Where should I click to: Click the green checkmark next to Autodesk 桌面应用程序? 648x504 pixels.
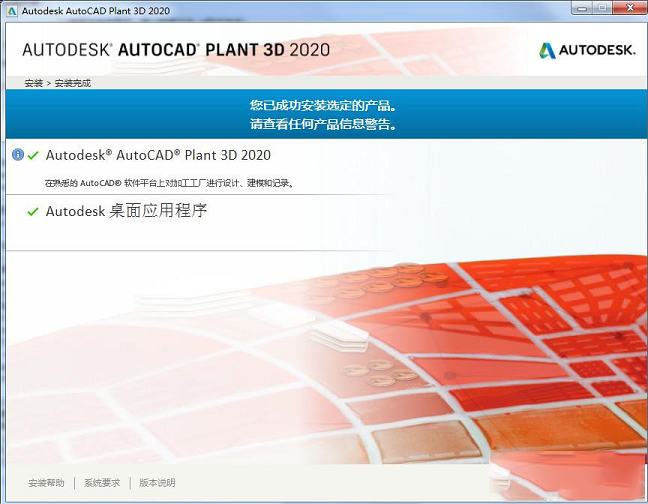33,212
